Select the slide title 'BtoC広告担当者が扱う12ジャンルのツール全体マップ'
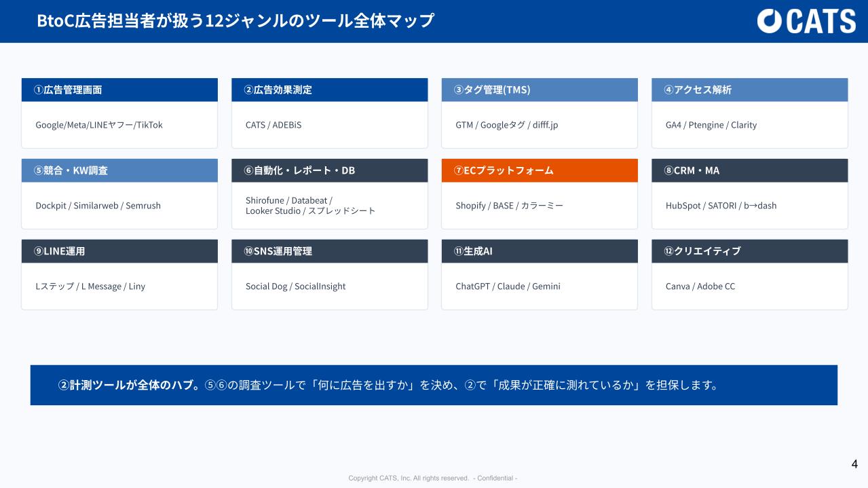 click(x=235, y=20)
